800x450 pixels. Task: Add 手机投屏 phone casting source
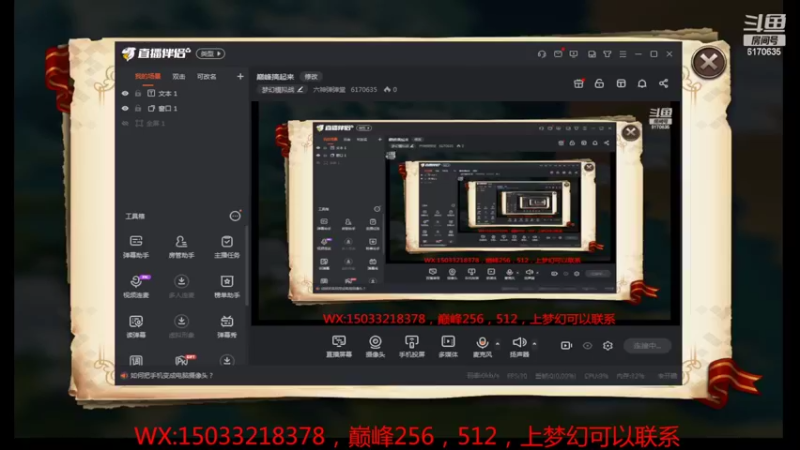click(412, 346)
